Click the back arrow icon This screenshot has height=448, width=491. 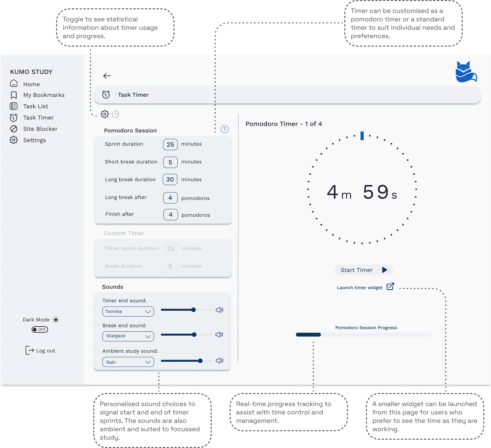pyautogui.click(x=107, y=76)
